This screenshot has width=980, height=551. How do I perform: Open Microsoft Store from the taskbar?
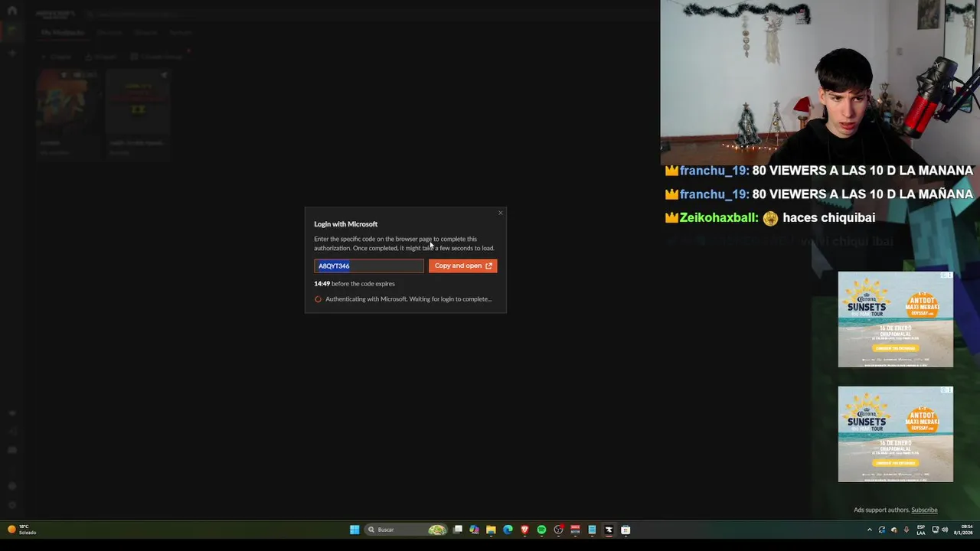pos(626,530)
